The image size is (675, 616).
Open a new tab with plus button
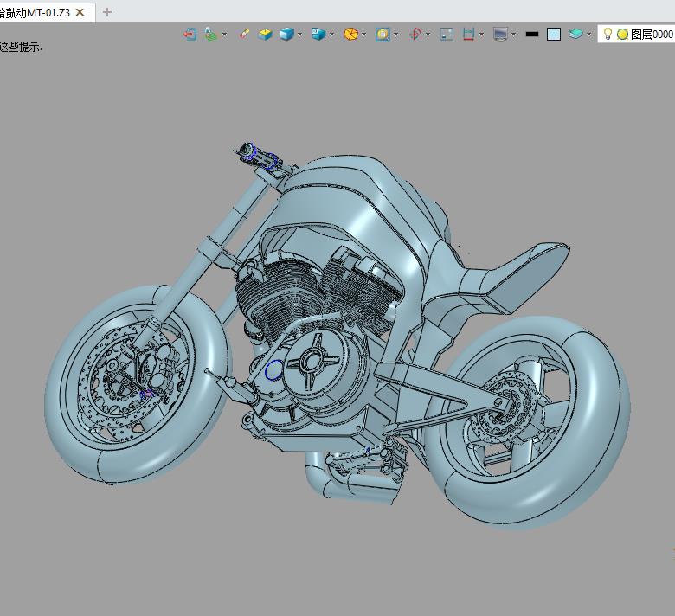pyautogui.click(x=107, y=12)
